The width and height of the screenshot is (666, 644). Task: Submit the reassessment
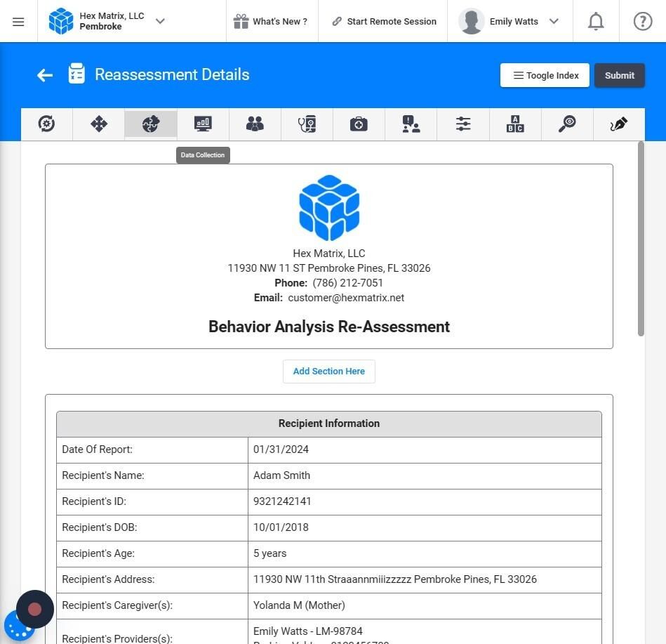pyautogui.click(x=619, y=75)
